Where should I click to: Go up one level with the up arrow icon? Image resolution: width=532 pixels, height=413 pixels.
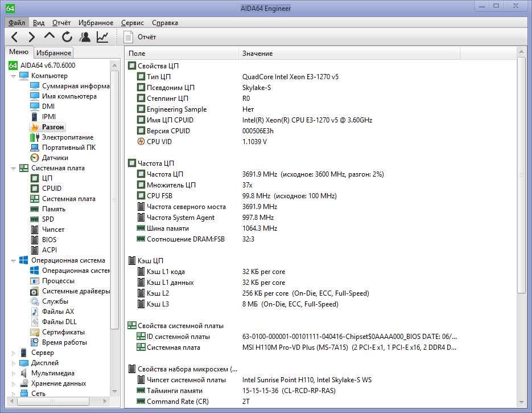pos(50,36)
